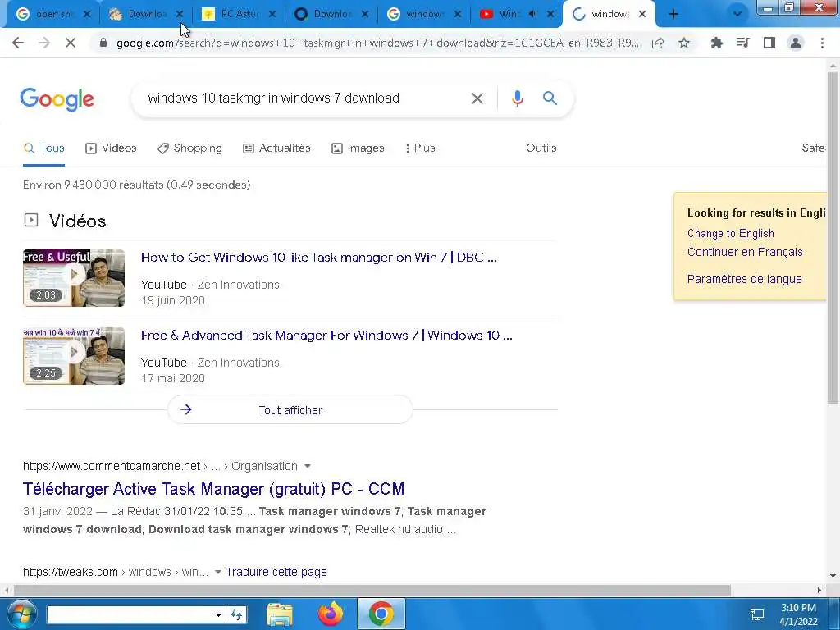Expand the Plus filter menu
The width and height of the screenshot is (840, 630).
pos(420,148)
